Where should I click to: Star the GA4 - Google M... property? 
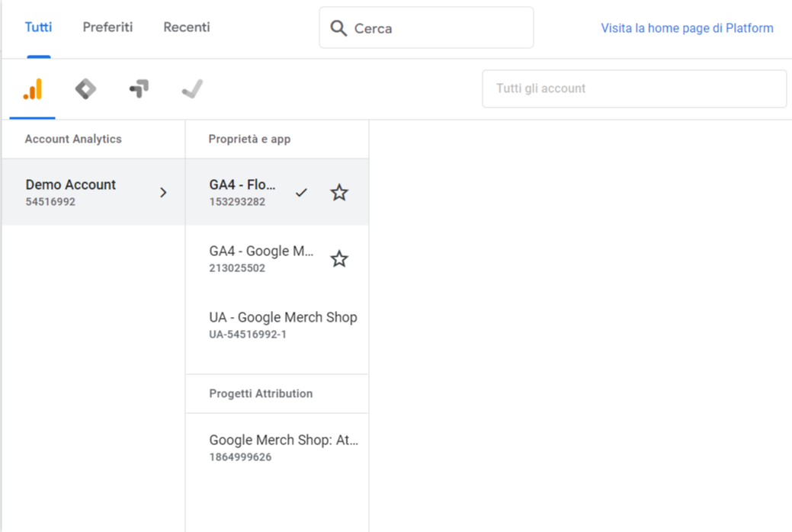[339, 258]
